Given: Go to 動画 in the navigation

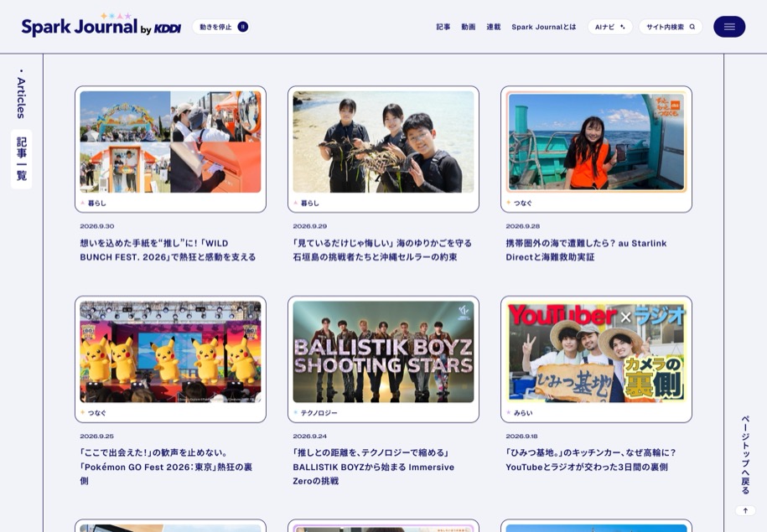Looking at the screenshot, I should (x=468, y=27).
